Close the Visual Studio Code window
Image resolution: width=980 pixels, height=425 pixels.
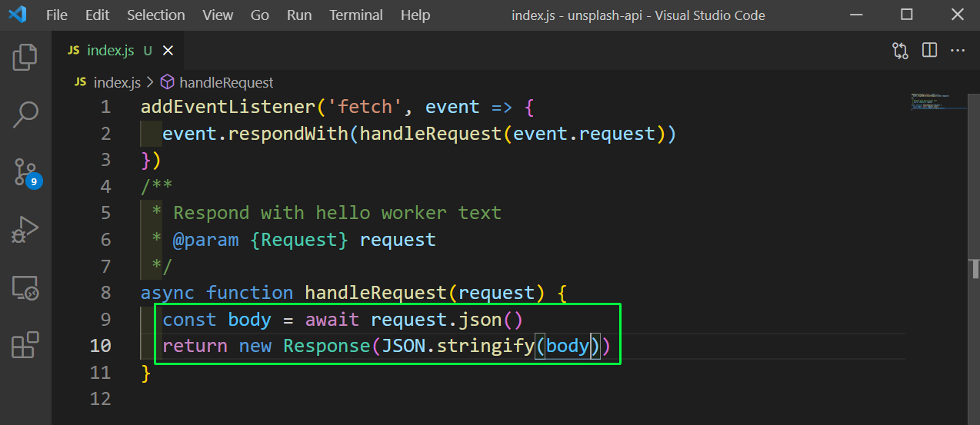tap(958, 15)
